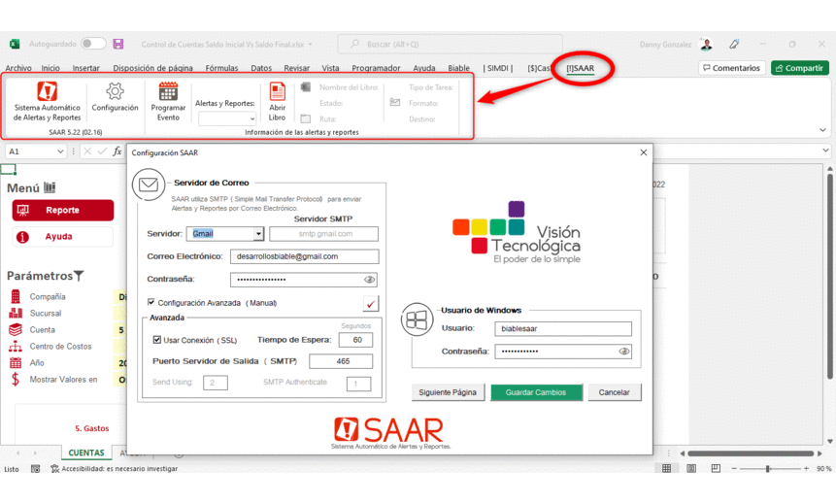
Task: Switch to Page Layout view icon
Action: pyautogui.click(x=691, y=468)
